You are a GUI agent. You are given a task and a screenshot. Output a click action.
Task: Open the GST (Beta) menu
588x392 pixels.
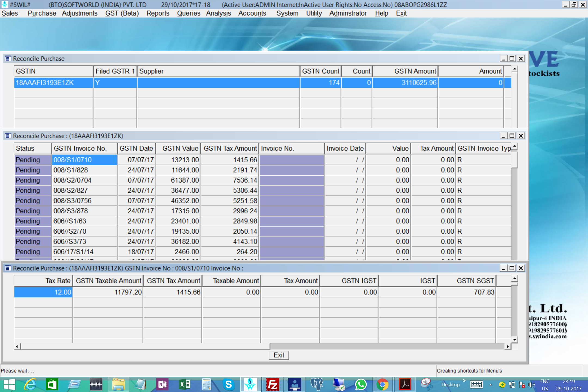pos(122,13)
